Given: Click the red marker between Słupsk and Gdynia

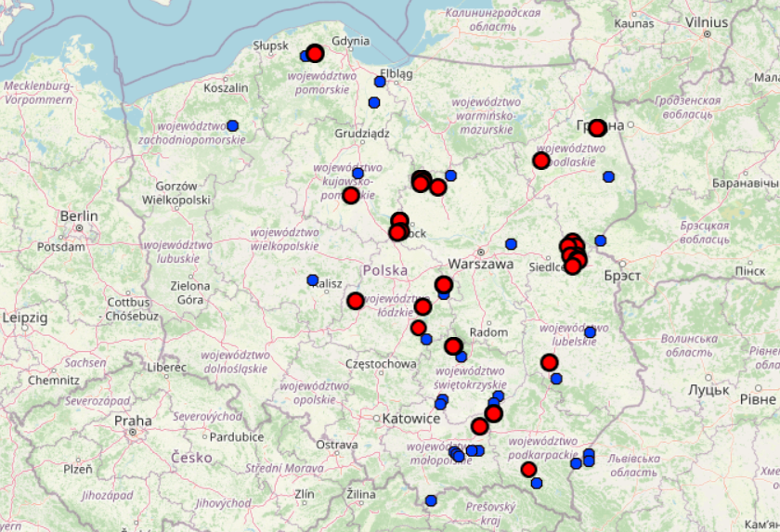Looking at the screenshot, I should tap(315, 54).
